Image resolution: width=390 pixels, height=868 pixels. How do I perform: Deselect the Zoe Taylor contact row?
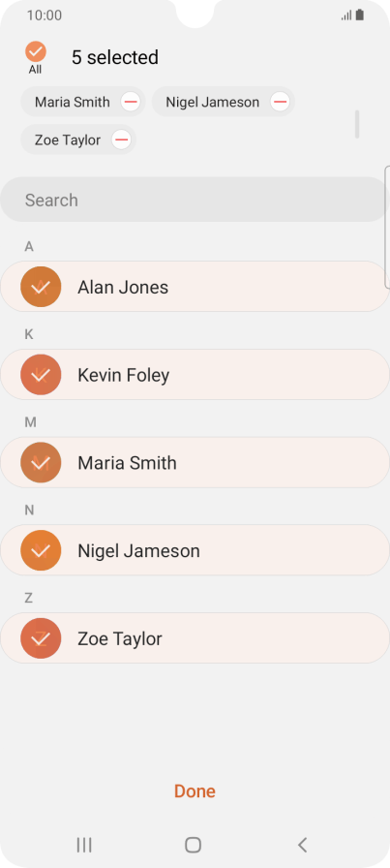(195, 637)
